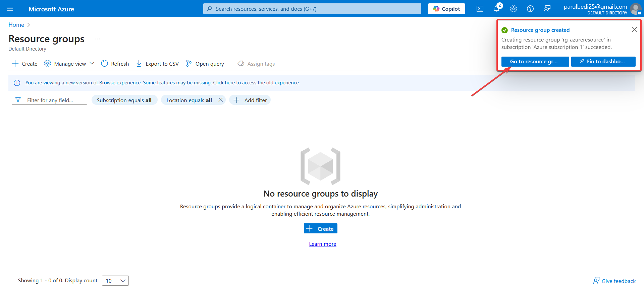This screenshot has width=644, height=294.
Task: Click the Copilot button
Action: (446, 9)
